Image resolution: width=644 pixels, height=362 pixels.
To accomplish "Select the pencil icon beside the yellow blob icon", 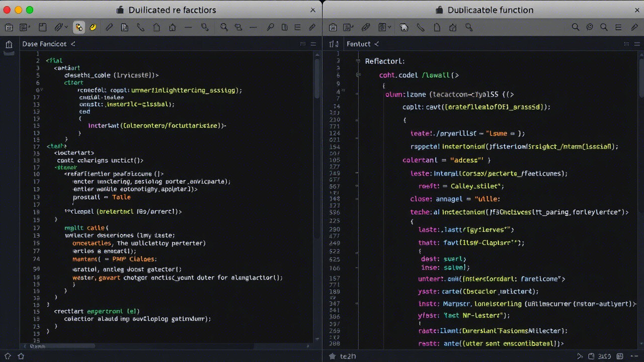I will pyautogui.click(x=109, y=27).
